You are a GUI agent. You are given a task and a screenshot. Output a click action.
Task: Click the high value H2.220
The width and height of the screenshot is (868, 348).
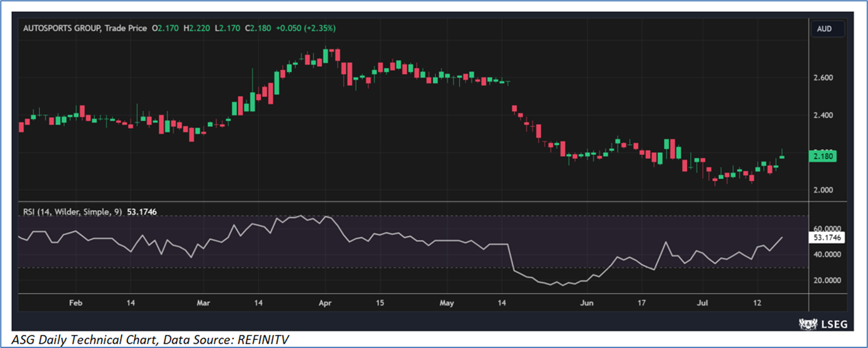pyautogui.click(x=197, y=28)
